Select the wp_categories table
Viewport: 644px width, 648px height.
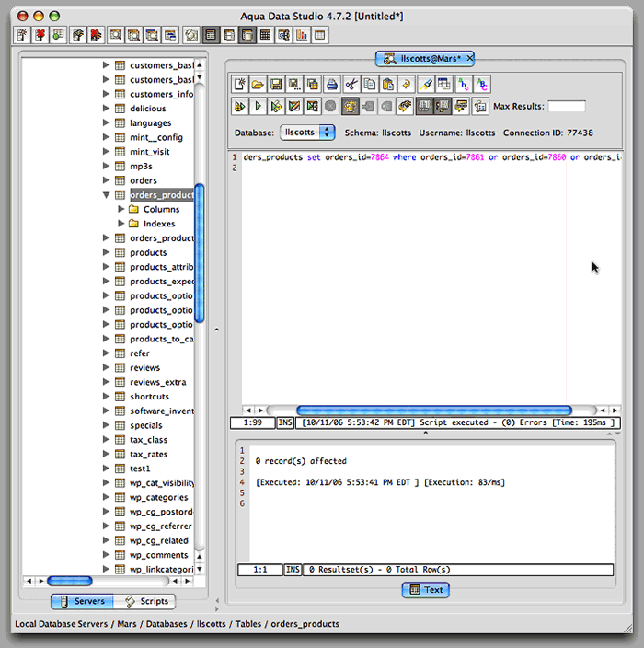[158, 497]
